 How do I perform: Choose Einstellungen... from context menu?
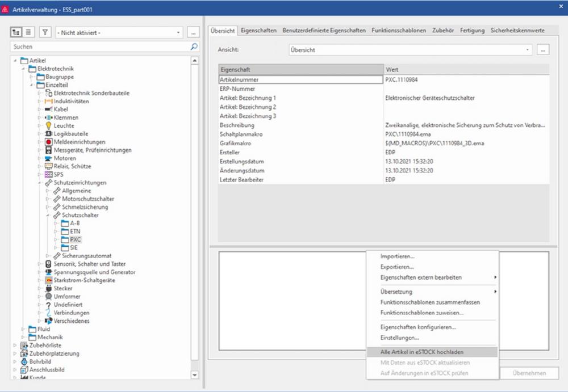click(432, 338)
